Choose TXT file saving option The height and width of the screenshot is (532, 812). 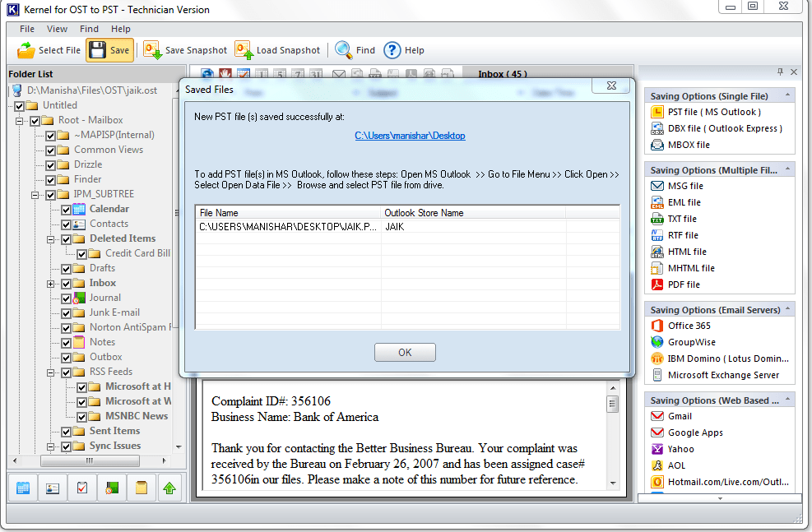click(674, 219)
